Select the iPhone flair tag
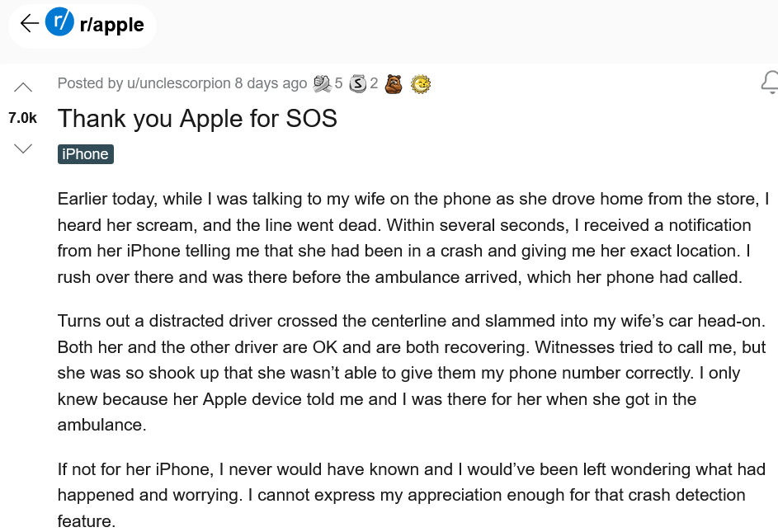 [85, 154]
